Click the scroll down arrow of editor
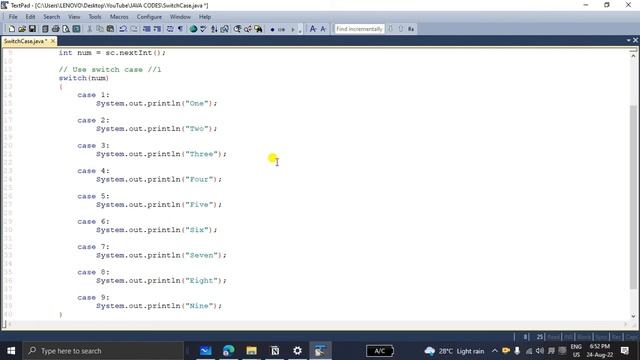This screenshot has height=360, width=640. click(x=633, y=316)
